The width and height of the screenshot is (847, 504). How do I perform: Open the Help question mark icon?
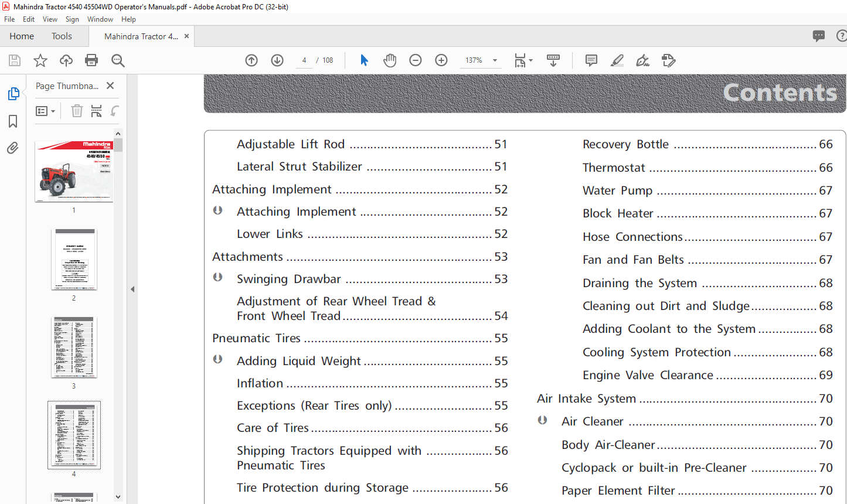(x=842, y=36)
